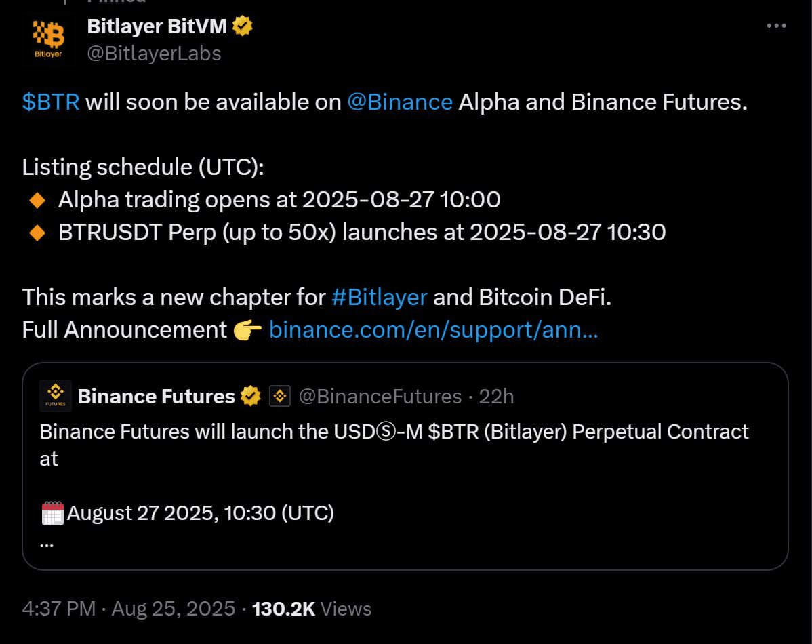Open the #Bitlayer hashtag link
This screenshot has width=812, height=644.
click(379, 298)
